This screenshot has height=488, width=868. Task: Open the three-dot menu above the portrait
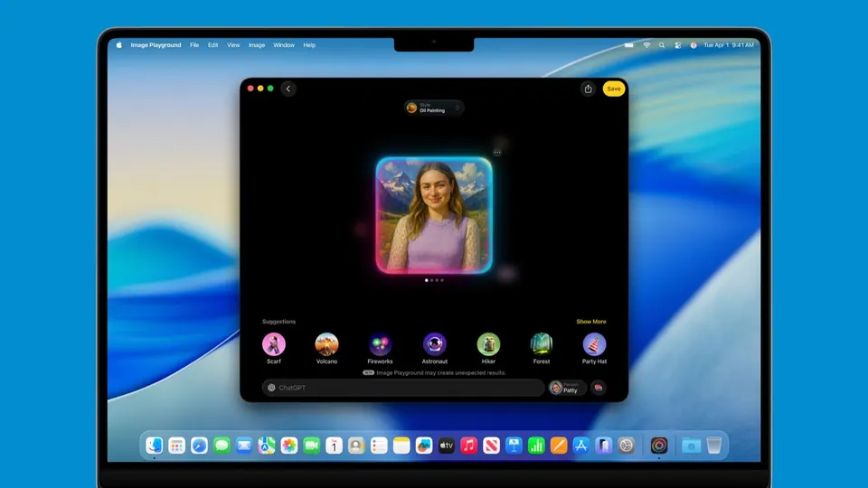[497, 152]
